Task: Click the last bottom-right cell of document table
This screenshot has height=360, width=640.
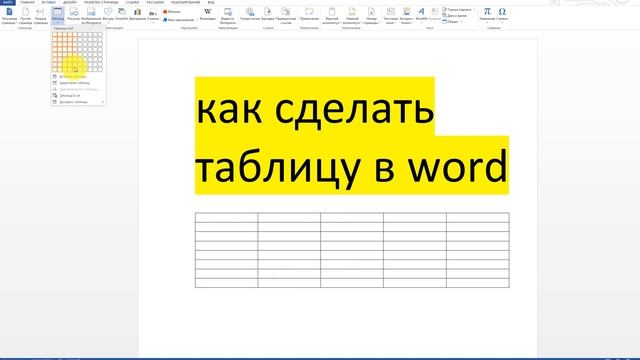Action: pyautogui.click(x=478, y=282)
